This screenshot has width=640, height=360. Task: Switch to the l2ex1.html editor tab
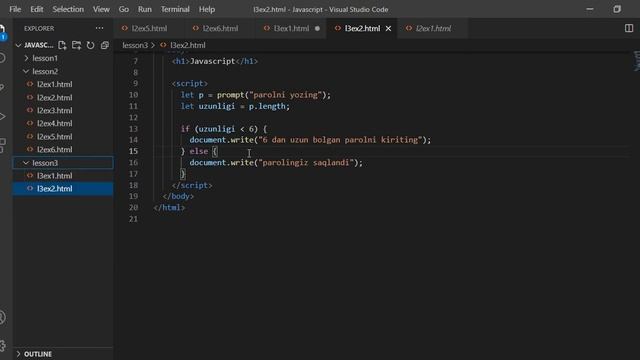433,28
